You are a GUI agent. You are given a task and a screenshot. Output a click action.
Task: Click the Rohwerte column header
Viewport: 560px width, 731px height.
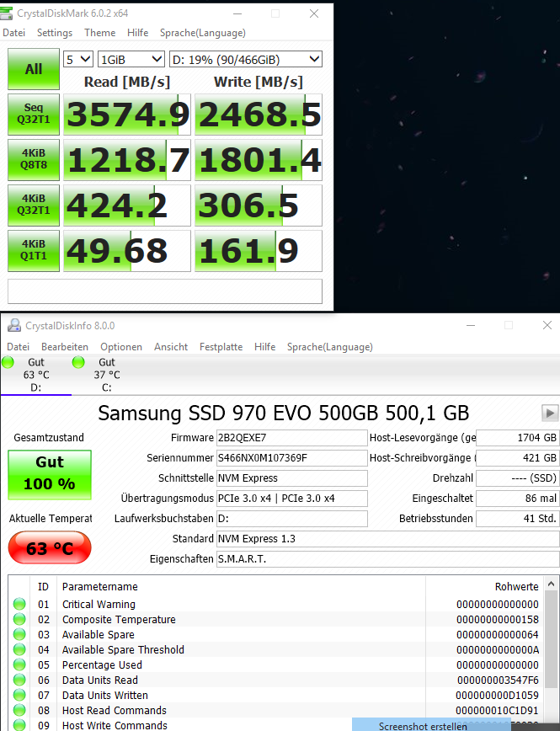point(484,586)
